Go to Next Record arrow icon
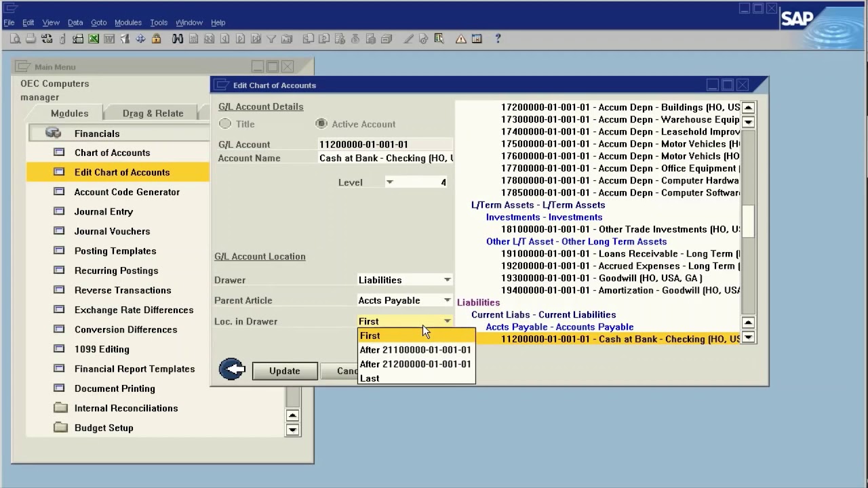Screen dimensions: 868x488 coord(240,39)
